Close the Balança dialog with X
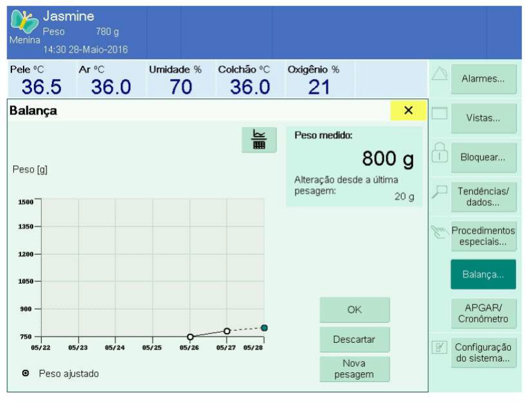This screenshot has width=532, height=405. [408, 110]
